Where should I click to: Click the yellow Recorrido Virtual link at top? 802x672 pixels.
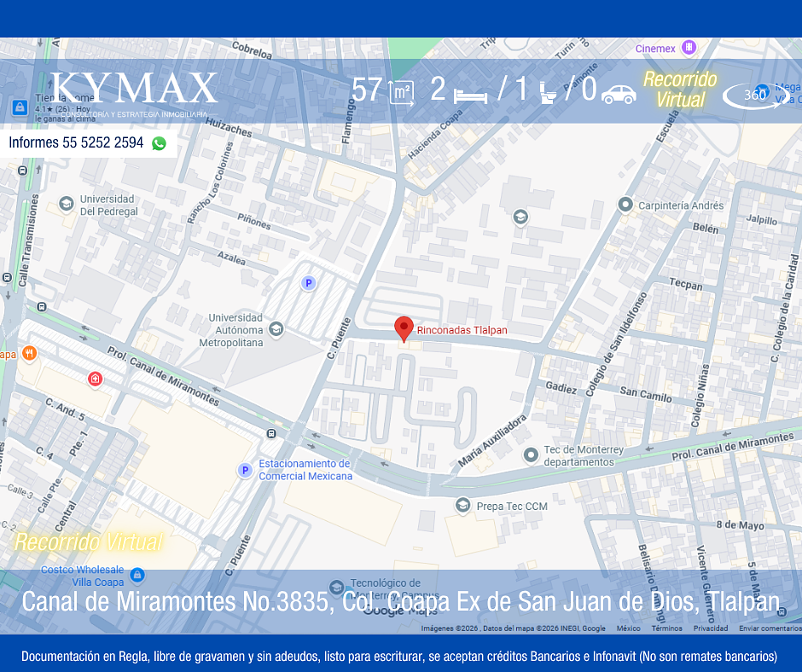(680, 89)
